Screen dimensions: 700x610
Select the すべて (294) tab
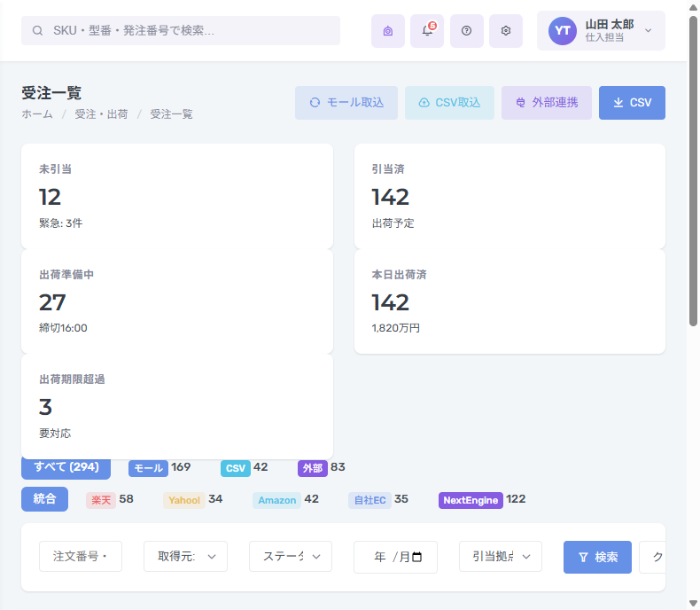[x=66, y=467]
